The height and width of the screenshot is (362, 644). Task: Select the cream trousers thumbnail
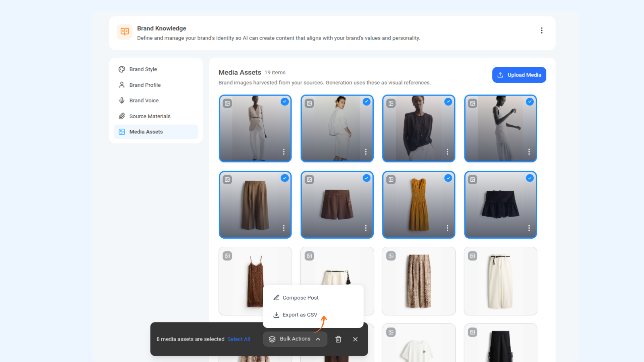500,281
